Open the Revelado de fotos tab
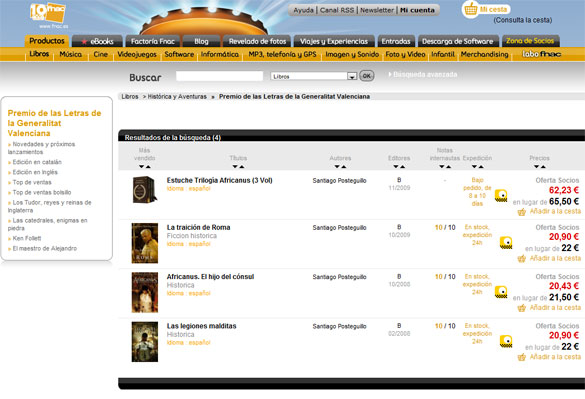Screen dimensions: 585x399 pyautogui.click(x=257, y=41)
